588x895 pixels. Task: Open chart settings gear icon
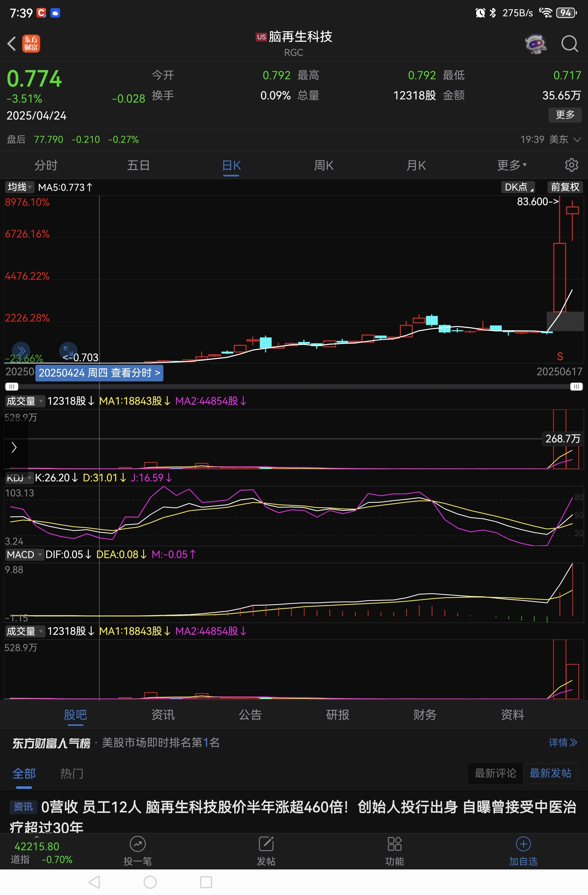(571, 165)
